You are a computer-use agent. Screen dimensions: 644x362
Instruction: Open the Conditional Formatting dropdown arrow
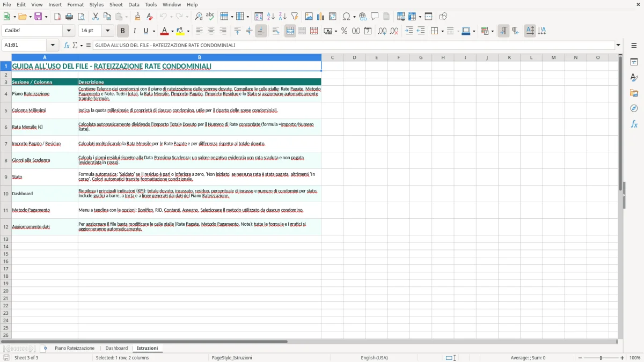[492, 31]
